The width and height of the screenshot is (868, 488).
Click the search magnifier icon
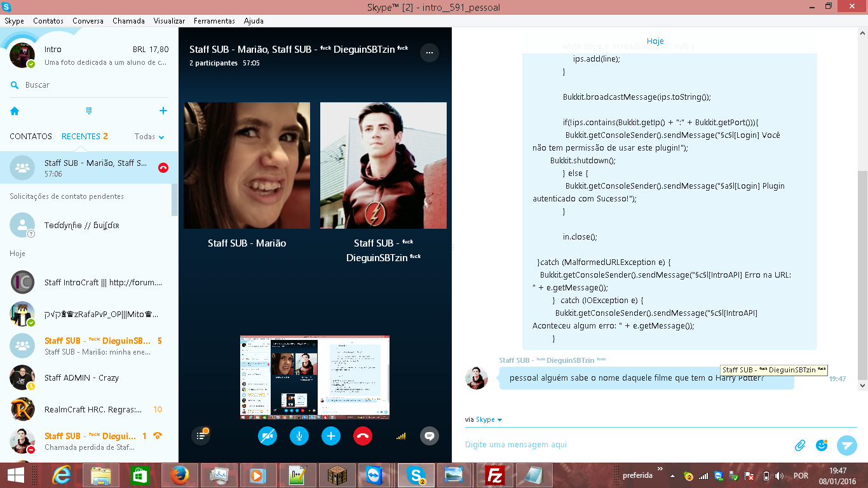pos(15,85)
